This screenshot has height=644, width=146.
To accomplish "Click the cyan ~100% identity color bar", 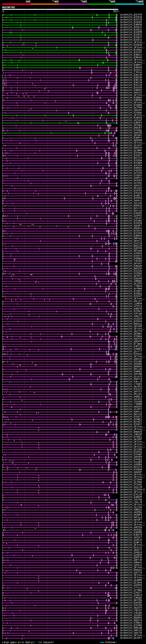I will click(x=130, y=4).
